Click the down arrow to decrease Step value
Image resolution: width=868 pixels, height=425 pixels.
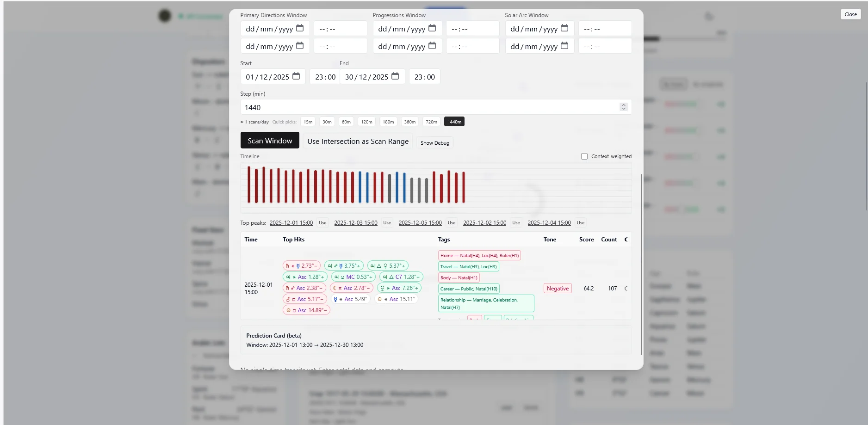pyautogui.click(x=623, y=109)
